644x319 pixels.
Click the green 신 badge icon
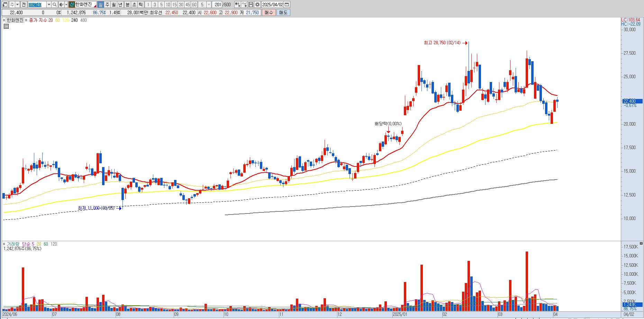coord(72,4)
